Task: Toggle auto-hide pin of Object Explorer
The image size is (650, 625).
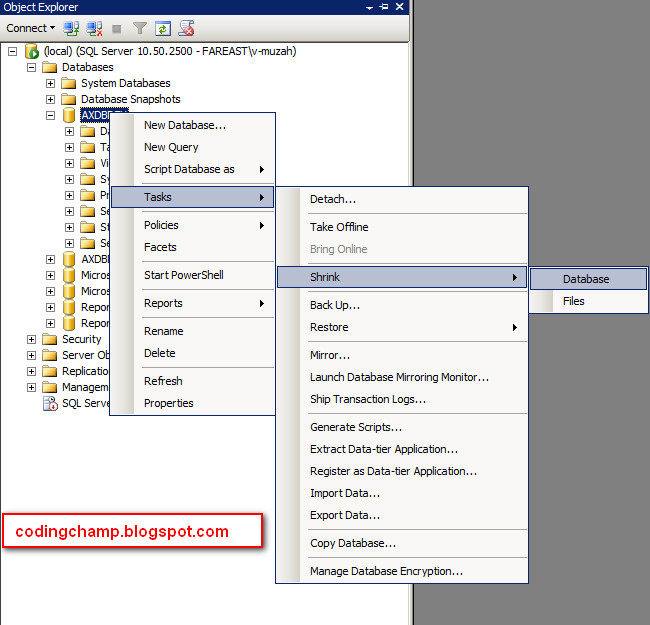Action: click(384, 7)
